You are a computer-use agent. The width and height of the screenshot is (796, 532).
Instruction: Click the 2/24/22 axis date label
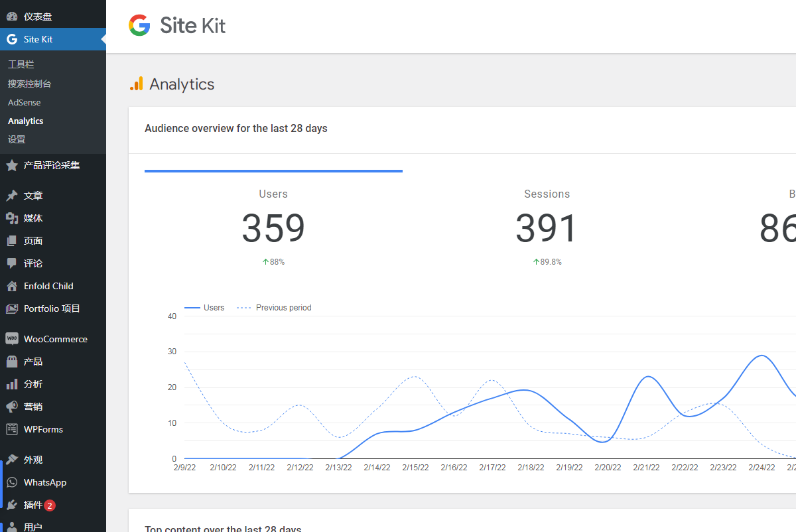coord(762,468)
